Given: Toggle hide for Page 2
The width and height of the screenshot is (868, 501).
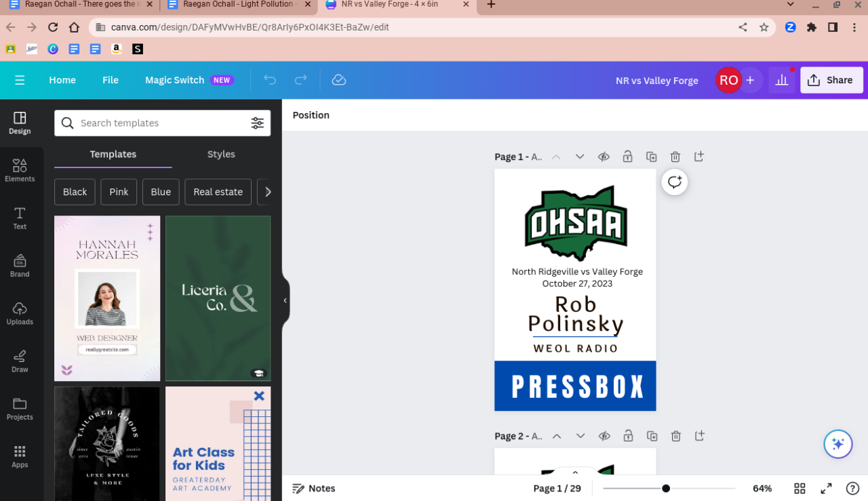Looking at the screenshot, I should [x=604, y=436].
